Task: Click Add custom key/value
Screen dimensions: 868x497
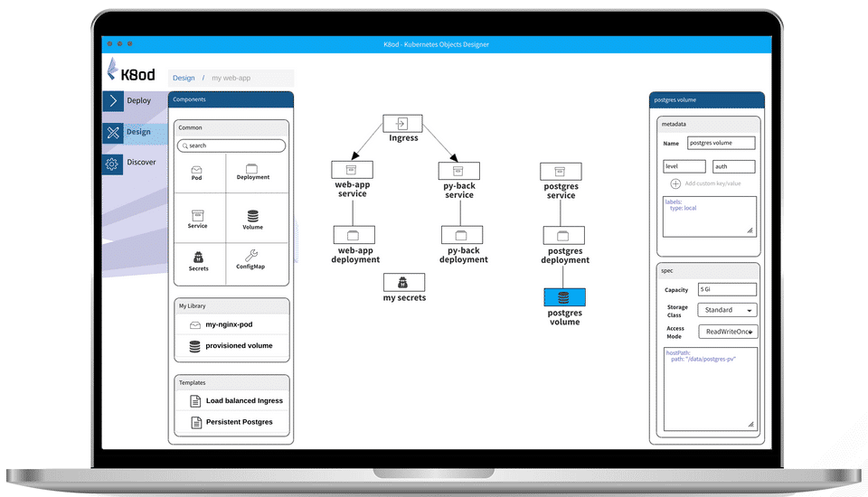Action: (x=712, y=183)
